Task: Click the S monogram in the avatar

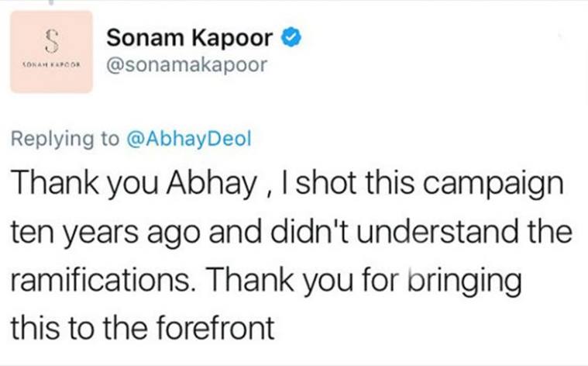Action: 53,39
